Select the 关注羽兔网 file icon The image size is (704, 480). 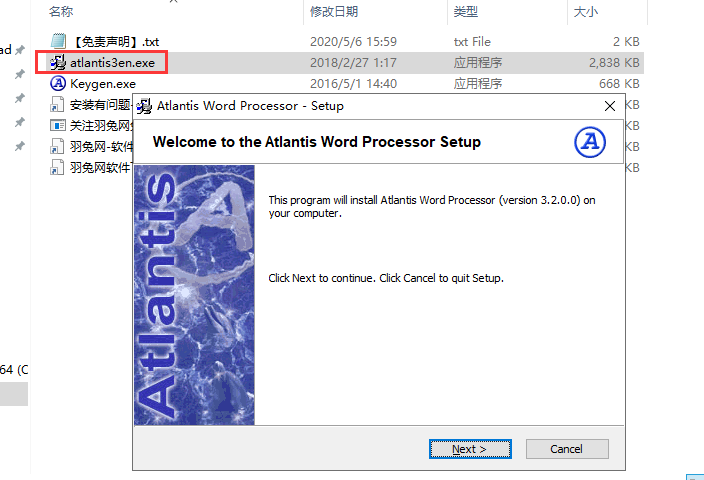tap(57, 125)
